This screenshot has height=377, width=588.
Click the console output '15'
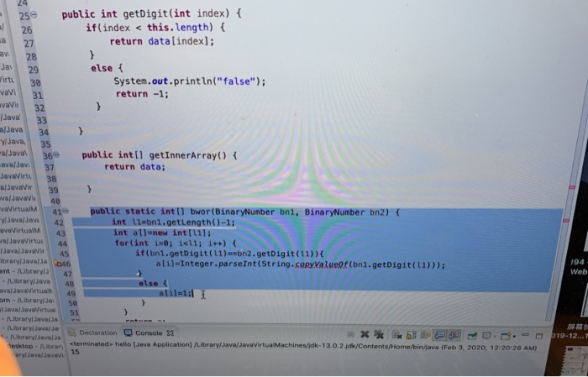pyautogui.click(x=75, y=352)
